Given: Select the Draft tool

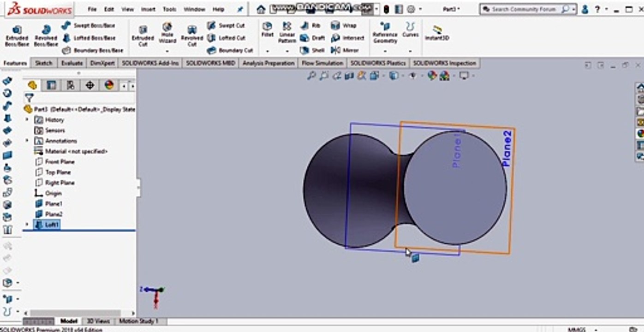Looking at the screenshot, I should click(x=312, y=38).
